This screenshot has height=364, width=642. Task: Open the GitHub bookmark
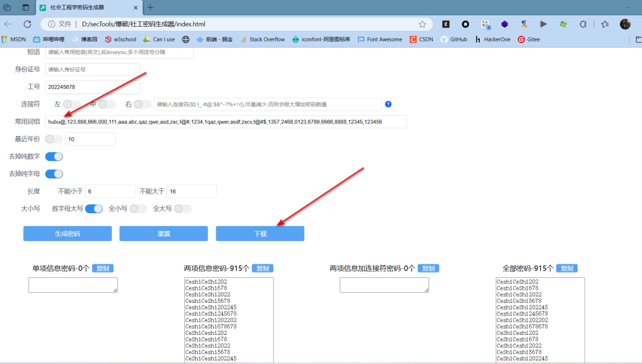point(454,39)
